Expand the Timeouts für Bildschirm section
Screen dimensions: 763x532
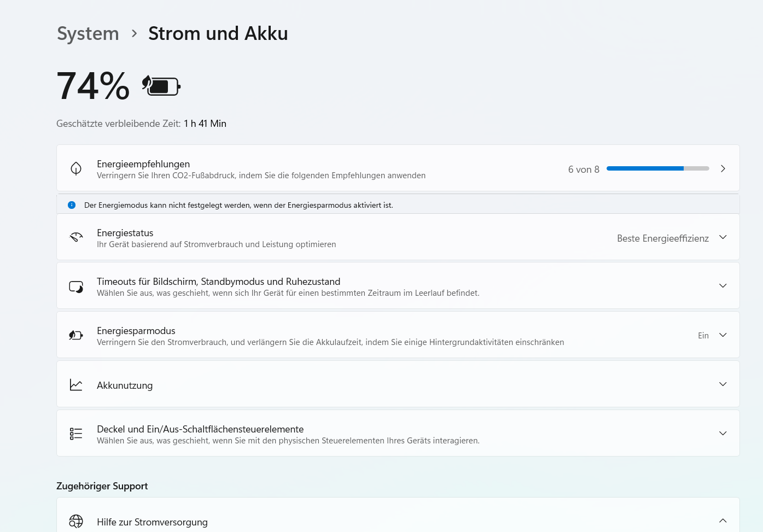[x=723, y=286]
